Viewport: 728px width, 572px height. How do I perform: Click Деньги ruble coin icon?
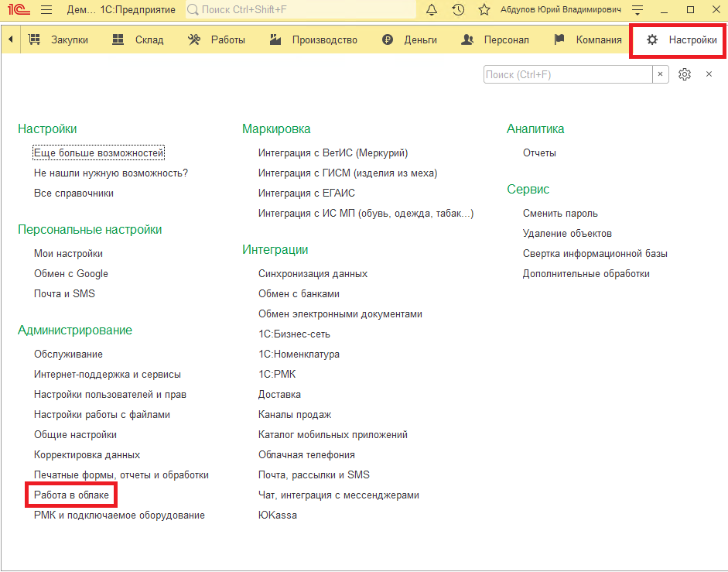click(388, 40)
